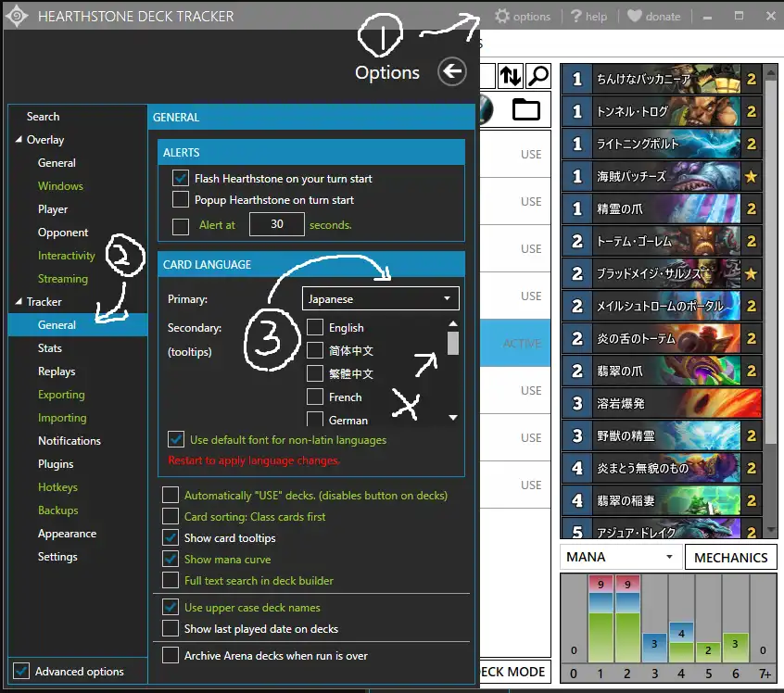Enable Popup Hearthstone on turn start
Image resolution: width=784 pixels, height=693 pixels.
pyautogui.click(x=181, y=199)
